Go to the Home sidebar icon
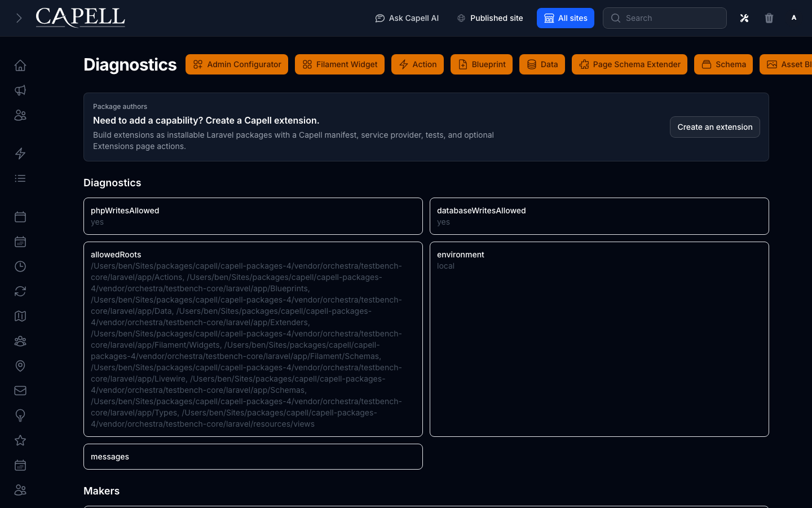Viewport: 812px width, 508px height. [x=20, y=65]
